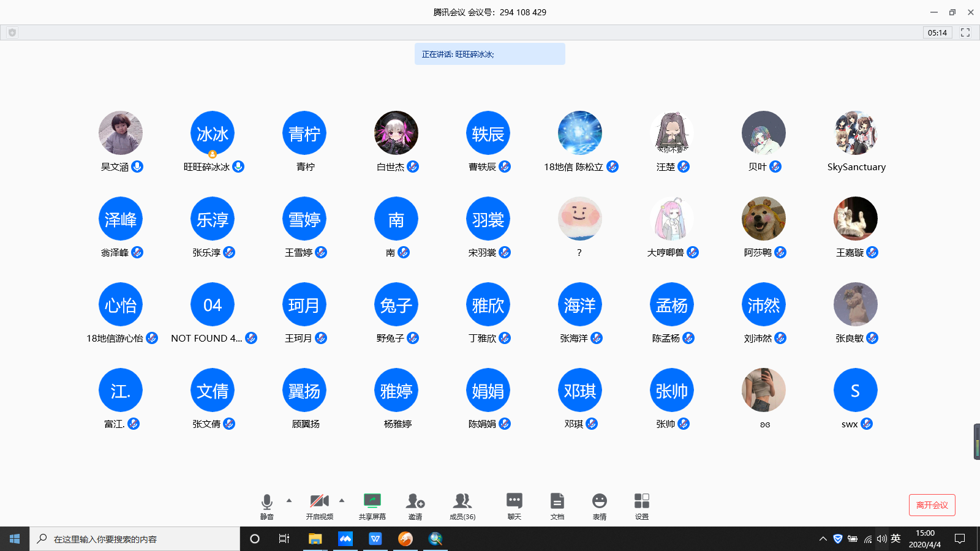
Task: Open Tencent Meeting in the taskbar
Action: coord(345,539)
